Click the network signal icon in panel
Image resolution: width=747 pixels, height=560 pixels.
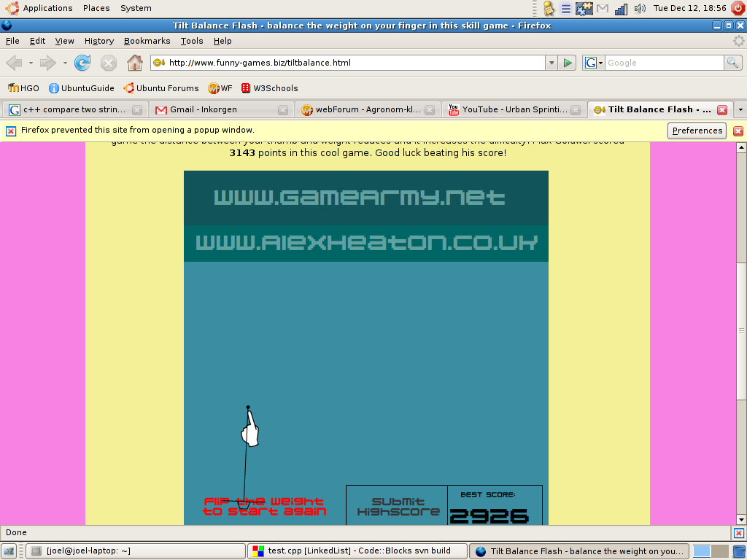pos(621,9)
